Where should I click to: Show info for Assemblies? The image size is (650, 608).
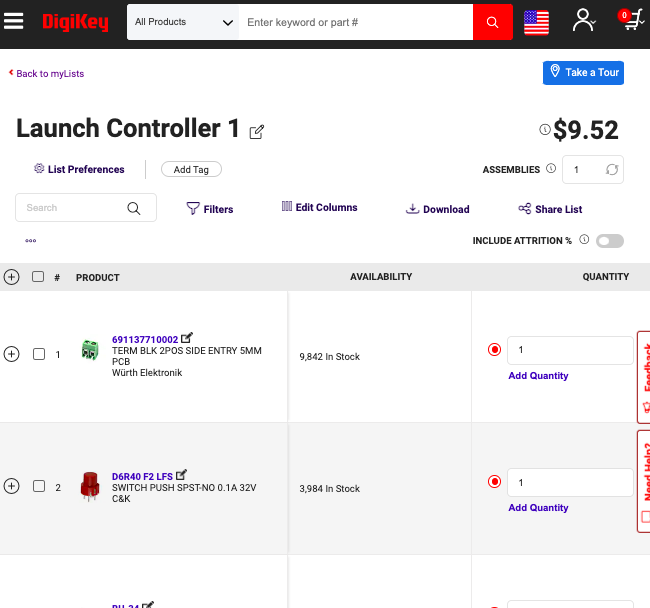click(x=551, y=168)
